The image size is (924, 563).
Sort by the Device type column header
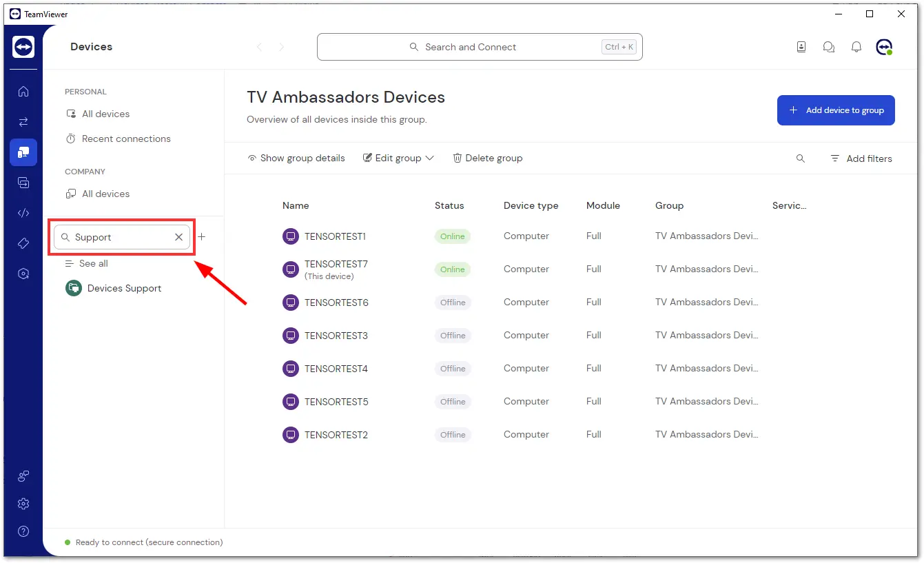(x=531, y=205)
